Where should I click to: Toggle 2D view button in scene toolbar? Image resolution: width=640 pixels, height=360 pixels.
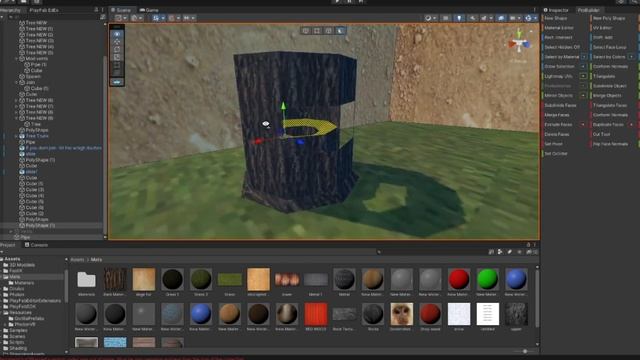pyautogui.click(x=446, y=18)
